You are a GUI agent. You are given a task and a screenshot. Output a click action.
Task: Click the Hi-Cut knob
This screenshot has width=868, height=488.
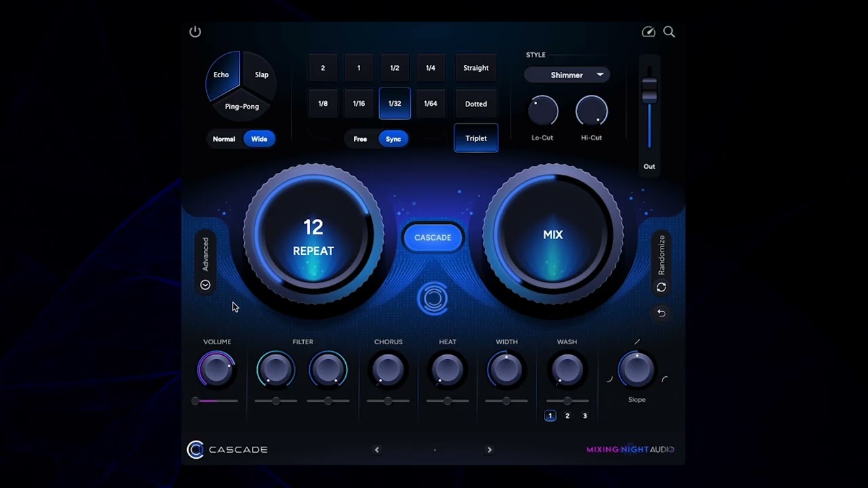click(591, 110)
